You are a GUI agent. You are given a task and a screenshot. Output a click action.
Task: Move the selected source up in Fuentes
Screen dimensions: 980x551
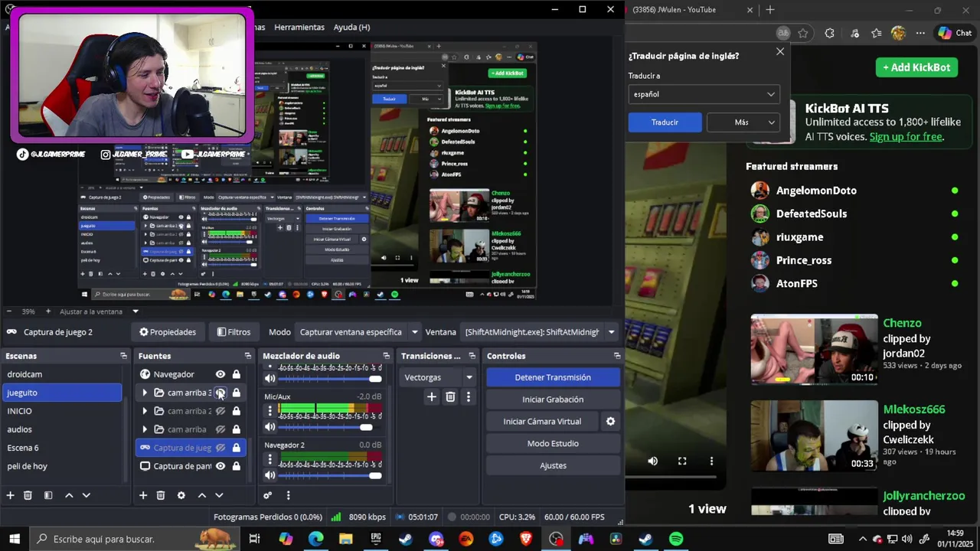click(x=202, y=495)
